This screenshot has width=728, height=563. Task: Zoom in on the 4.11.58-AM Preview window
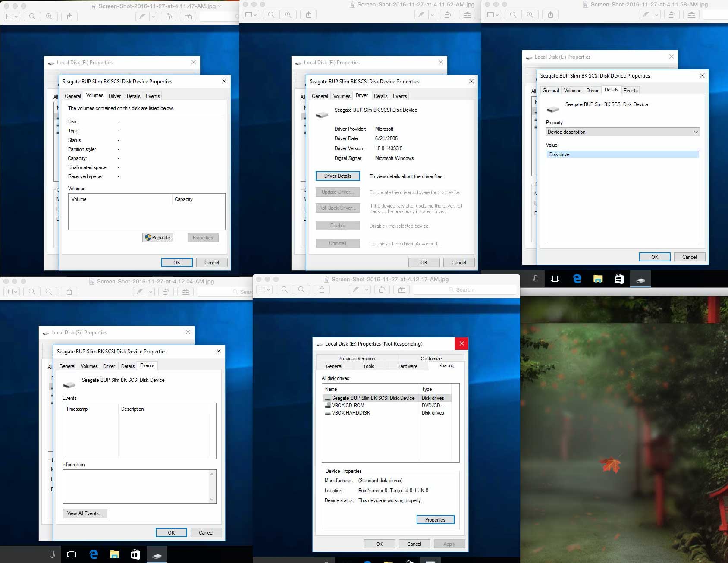pos(530,15)
